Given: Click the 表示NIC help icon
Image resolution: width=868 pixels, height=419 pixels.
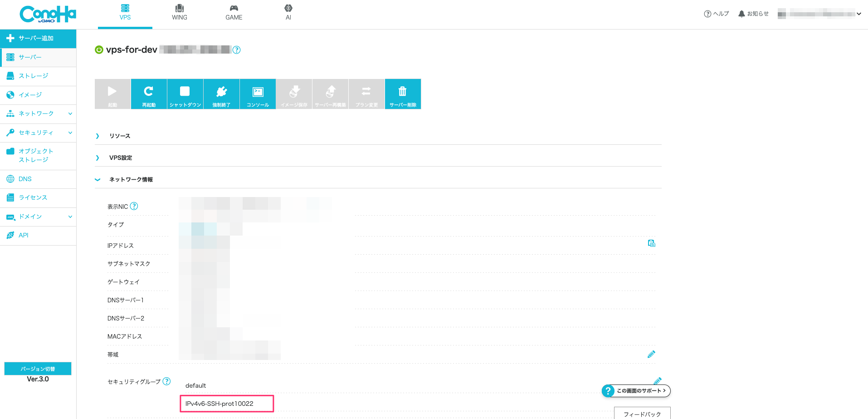Looking at the screenshot, I should tap(134, 206).
